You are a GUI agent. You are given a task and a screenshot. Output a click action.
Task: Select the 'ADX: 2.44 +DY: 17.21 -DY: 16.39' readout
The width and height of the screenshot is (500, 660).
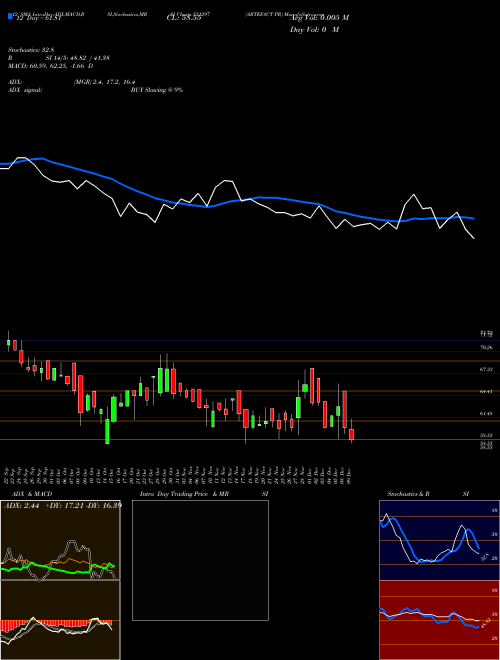(63, 506)
